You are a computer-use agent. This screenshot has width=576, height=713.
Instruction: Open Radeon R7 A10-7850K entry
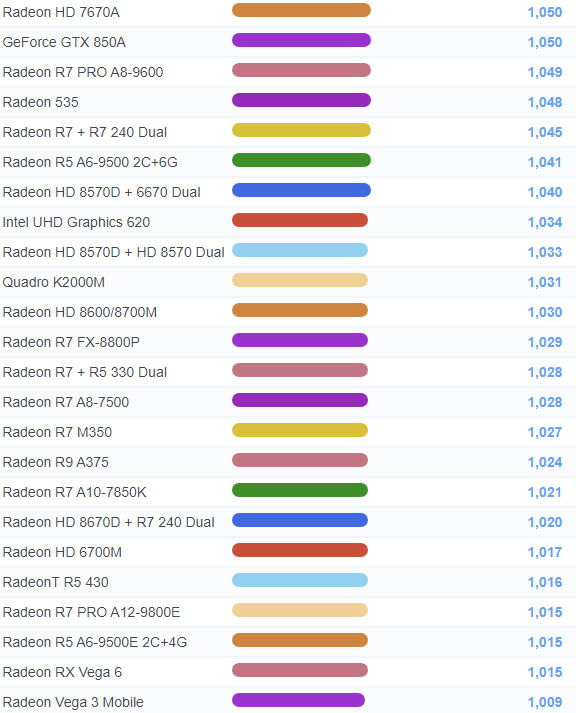point(75,492)
